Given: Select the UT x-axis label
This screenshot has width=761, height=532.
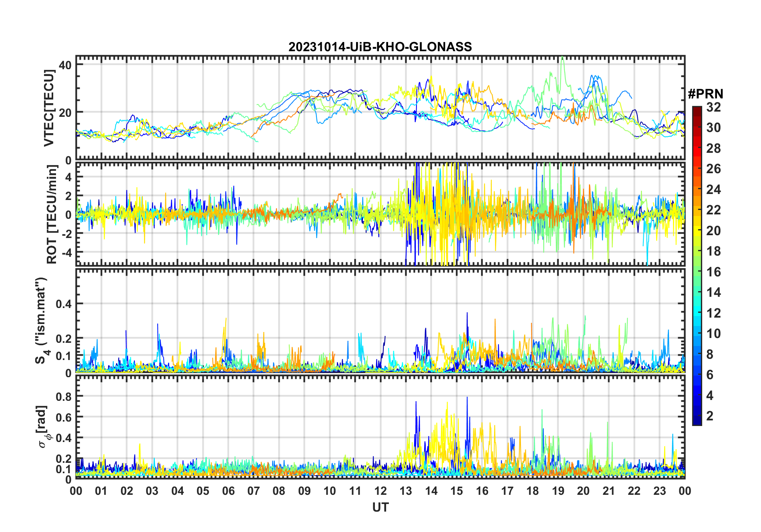Looking at the screenshot, I should click(380, 507).
